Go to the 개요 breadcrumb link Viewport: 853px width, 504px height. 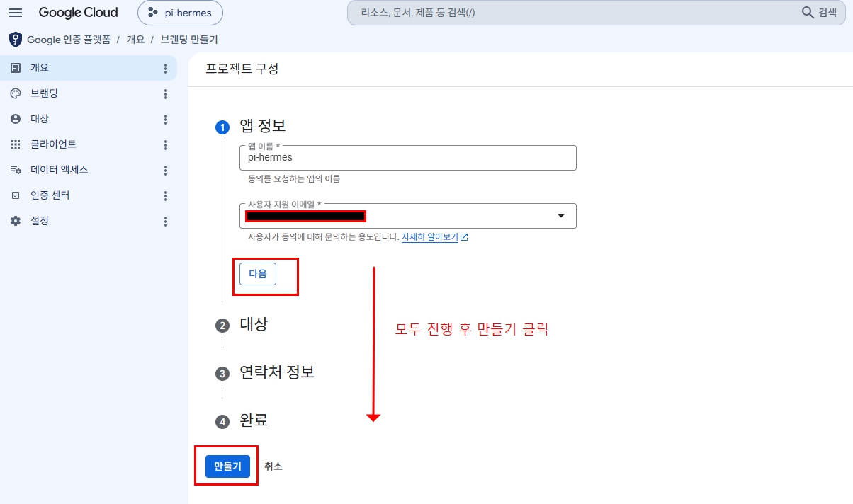[x=135, y=40]
